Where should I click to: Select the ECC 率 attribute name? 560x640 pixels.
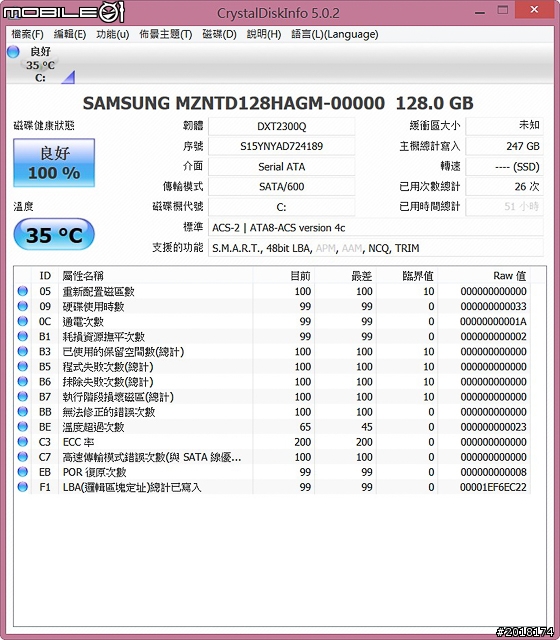point(79,442)
